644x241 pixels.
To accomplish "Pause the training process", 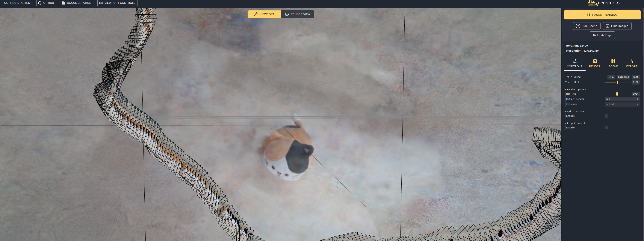I will point(602,15).
